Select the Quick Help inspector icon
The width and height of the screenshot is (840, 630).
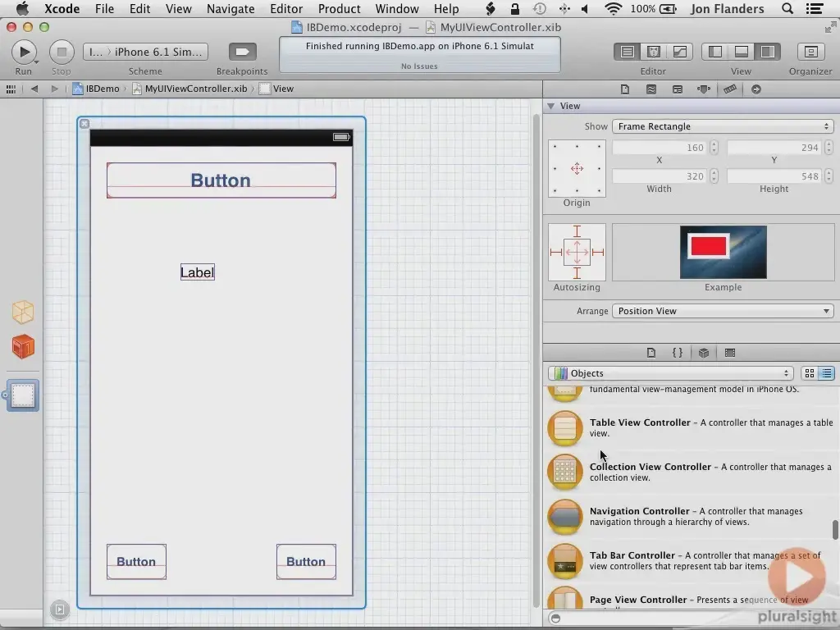click(650, 89)
